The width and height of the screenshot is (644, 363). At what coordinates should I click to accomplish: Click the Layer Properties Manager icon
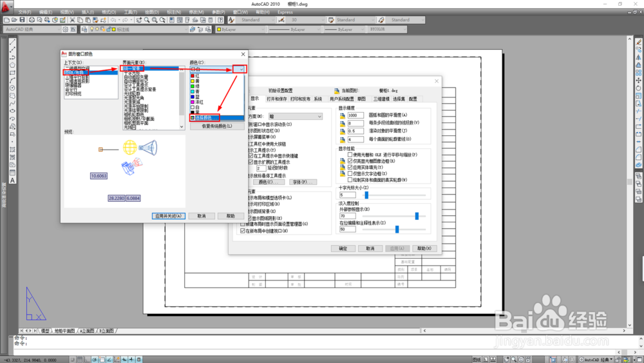pos(84,29)
